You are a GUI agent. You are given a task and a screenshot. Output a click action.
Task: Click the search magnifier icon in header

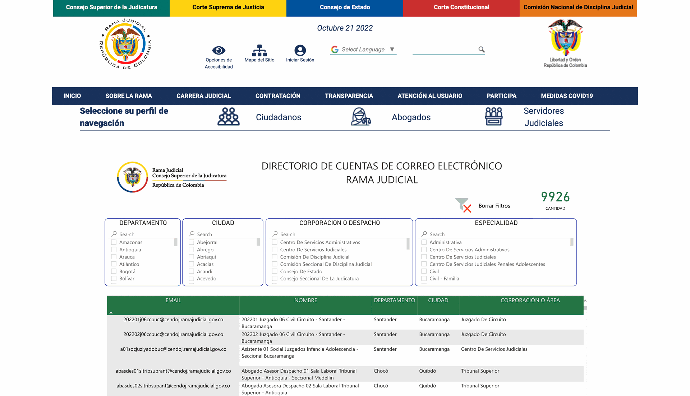click(x=481, y=49)
